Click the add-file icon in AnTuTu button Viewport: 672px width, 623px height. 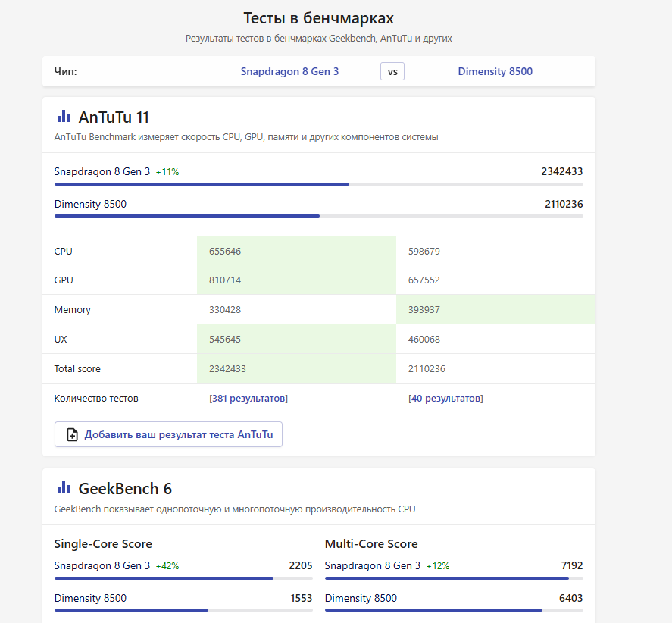point(72,434)
